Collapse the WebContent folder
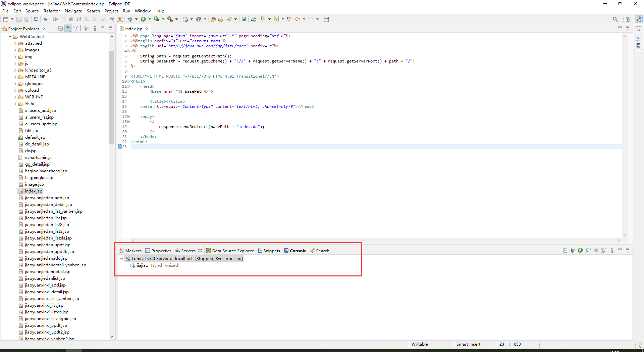644x352 pixels. click(10, 37)
